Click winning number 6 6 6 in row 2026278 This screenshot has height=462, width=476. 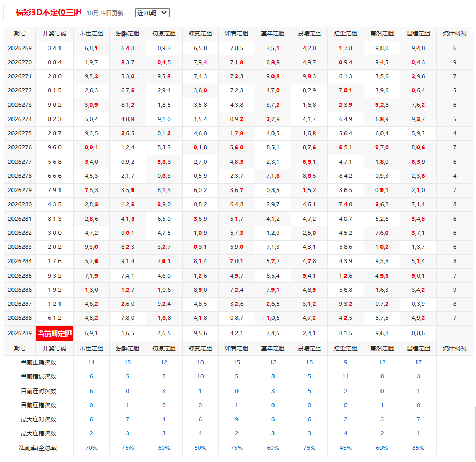pyautogui.click(x=54, y=176)
